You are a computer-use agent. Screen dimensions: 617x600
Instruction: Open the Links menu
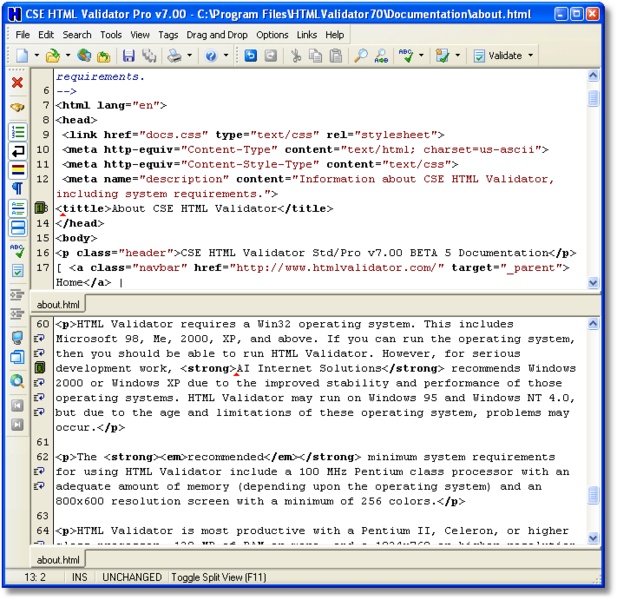[x=307, y=35]
